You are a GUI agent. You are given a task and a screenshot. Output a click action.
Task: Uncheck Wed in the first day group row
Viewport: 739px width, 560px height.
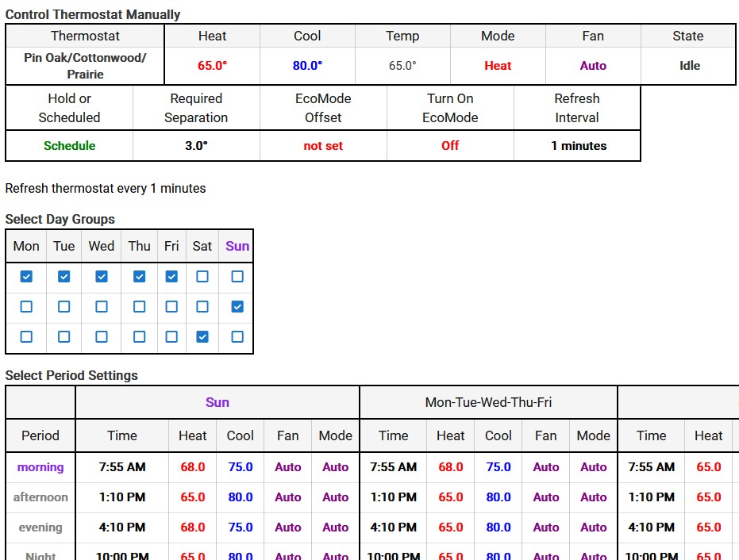[x=102, y=277]
